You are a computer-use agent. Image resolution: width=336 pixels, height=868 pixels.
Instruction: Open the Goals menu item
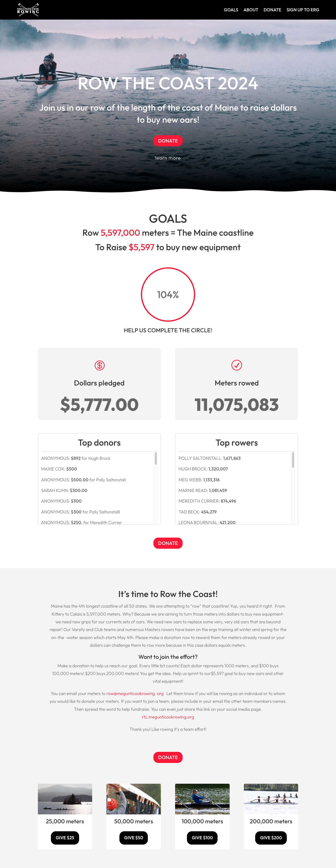click(x=231, y=10)
